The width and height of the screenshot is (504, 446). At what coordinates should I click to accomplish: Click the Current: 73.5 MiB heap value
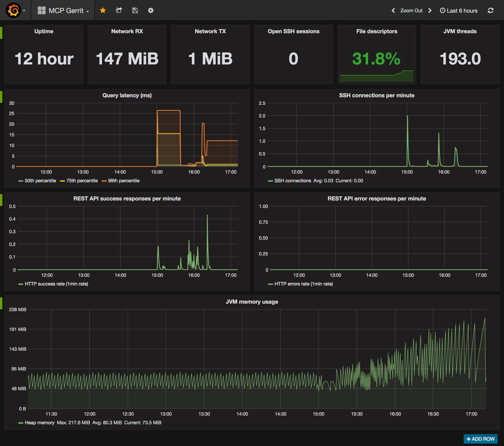[x=143, y=422]
